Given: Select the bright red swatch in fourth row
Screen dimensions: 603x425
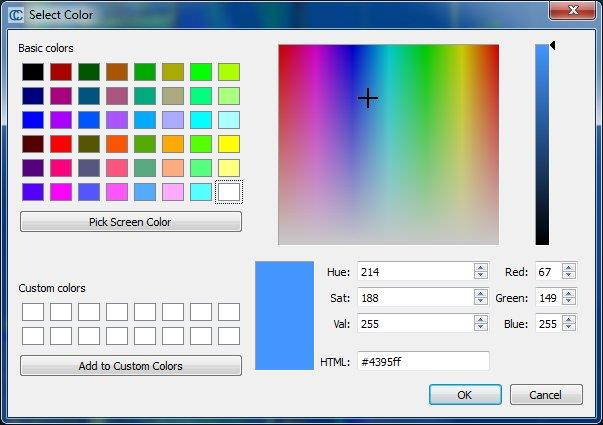Looking at the screenshot, I should point(61,144).
